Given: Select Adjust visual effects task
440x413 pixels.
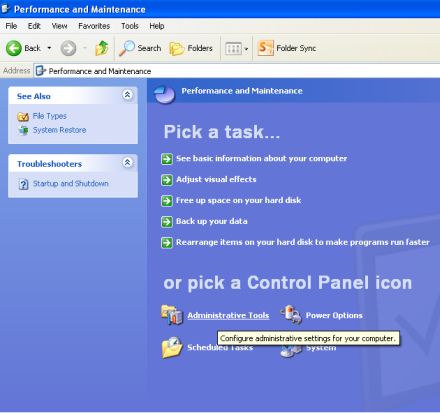Looking at the screenshot, I should (x=216, y=179).
